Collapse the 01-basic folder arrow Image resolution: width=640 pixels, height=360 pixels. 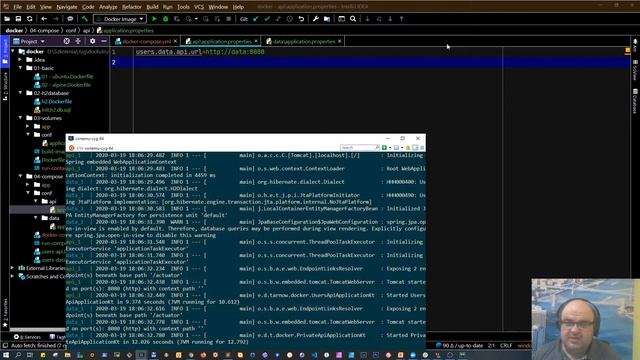point(20,68)
